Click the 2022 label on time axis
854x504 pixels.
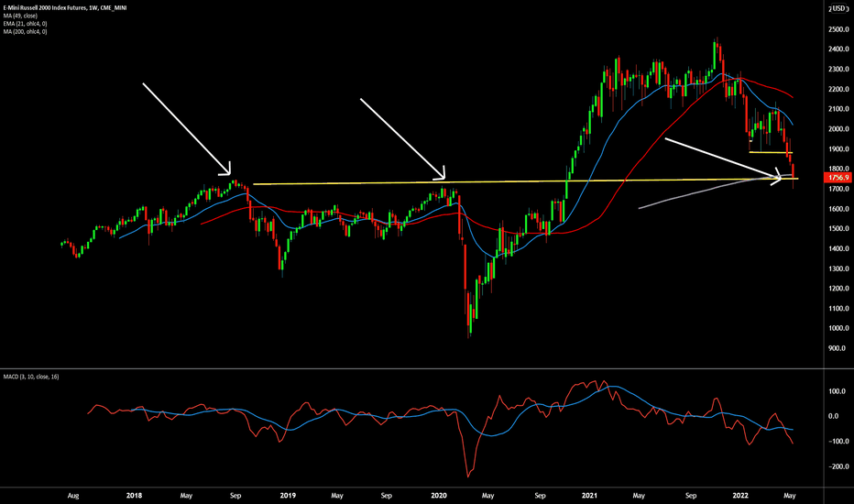[x=740, y=496]
